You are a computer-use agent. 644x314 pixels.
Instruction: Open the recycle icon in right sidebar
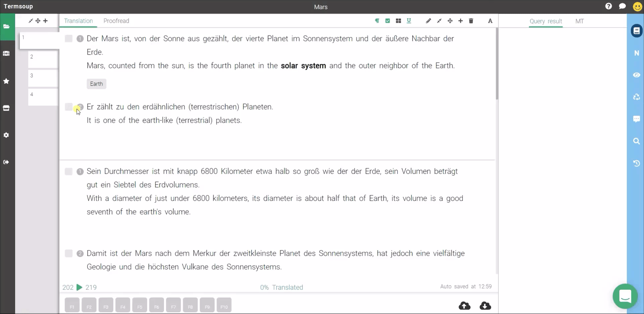[636, 97]
